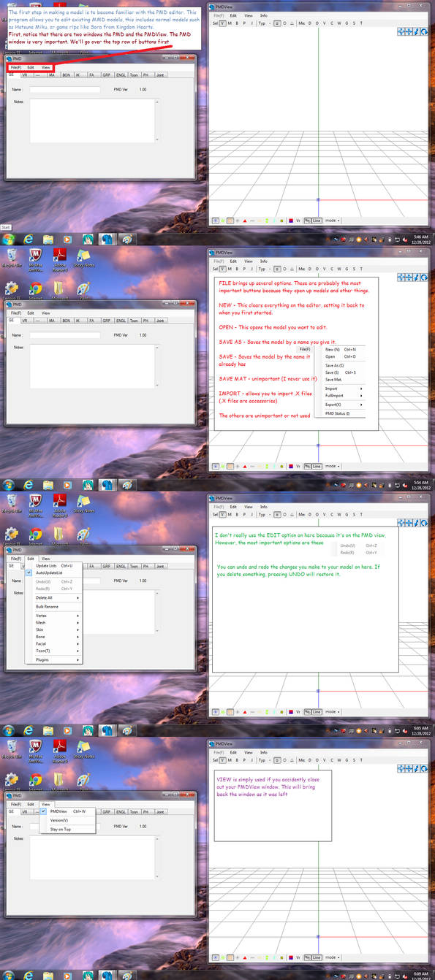This screenshot has height=980, width=435.
Task: Click Start button on taskbar, 5:46 AM screenshot
Action: tap(8, 239)
